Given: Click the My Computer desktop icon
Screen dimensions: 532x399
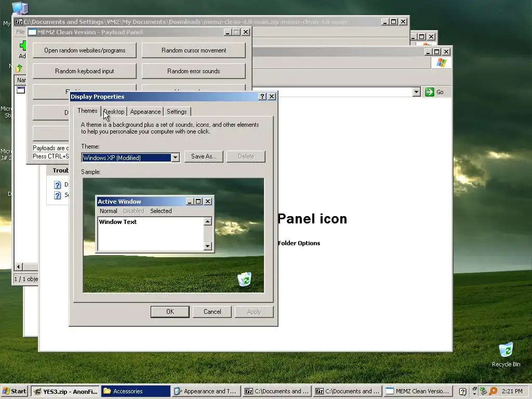Looking at the screenshot, I should tap(19, 9).
